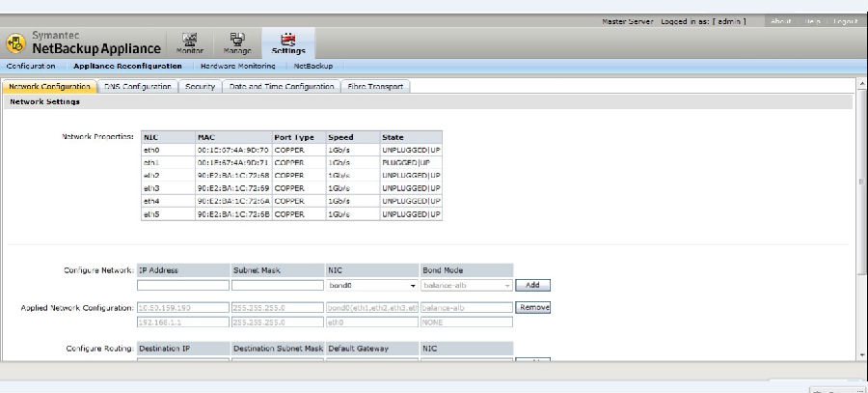This screenshot has height=393, width=868.
Task: Click the vertical scrollbar down arrow
Action: pyautogui.click(x=862, y=354)
